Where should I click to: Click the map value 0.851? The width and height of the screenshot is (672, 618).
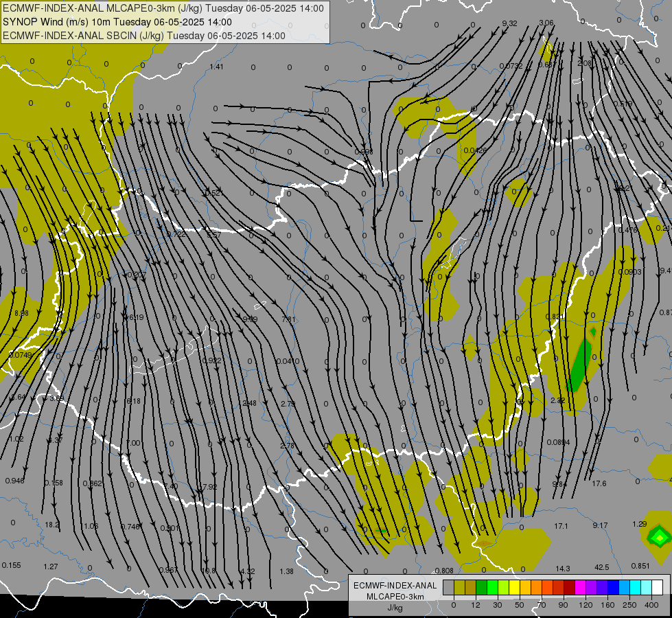[640, 566]
